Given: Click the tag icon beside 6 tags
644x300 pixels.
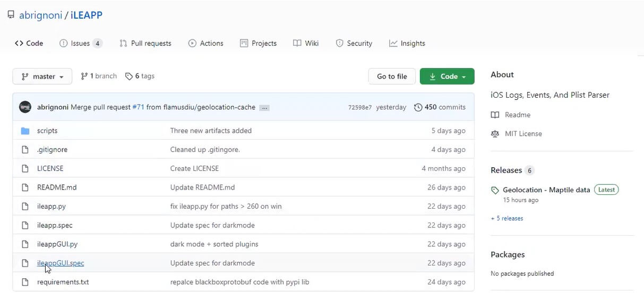Looking at the screenshot, I should (x=129, y=76).
